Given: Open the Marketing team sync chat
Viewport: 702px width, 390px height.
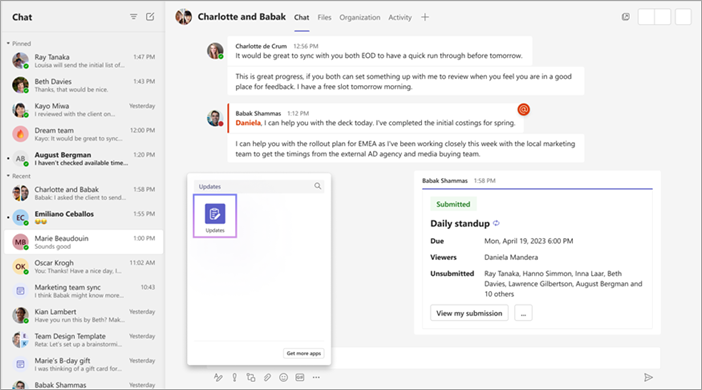Looking at the screenshot, I should 83,291.
